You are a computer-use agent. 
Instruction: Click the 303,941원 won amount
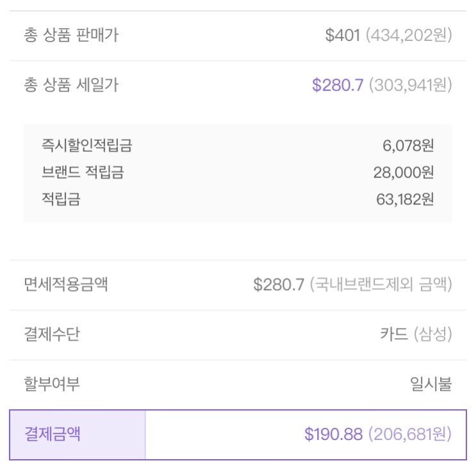click(409, 85)
